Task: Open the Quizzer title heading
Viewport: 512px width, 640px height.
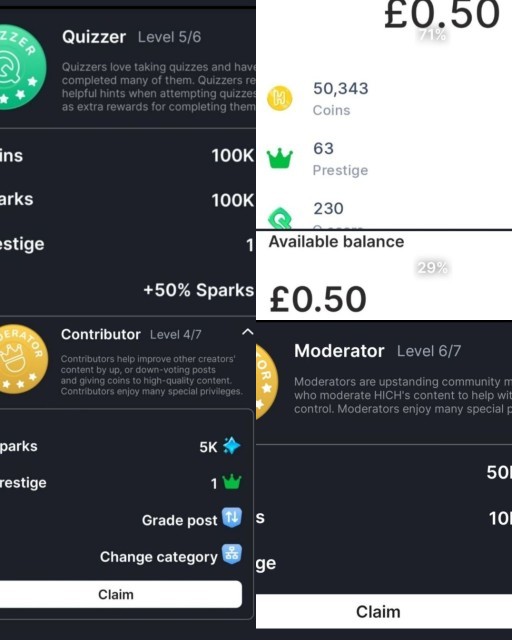Action: 94,37
